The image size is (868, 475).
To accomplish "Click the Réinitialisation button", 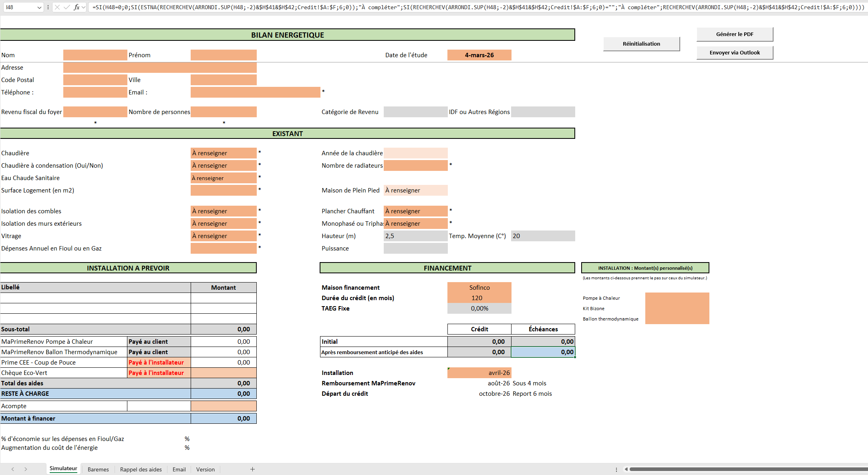I will 641,44.
